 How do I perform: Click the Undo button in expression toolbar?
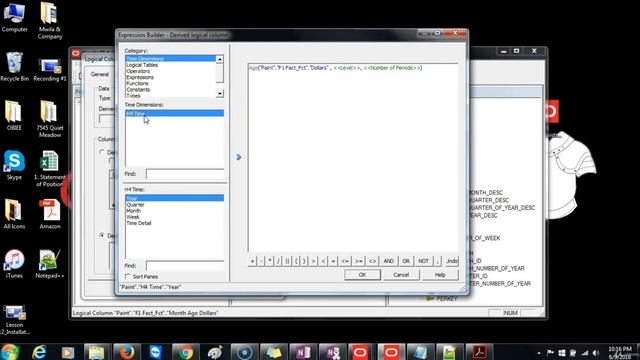451,261
